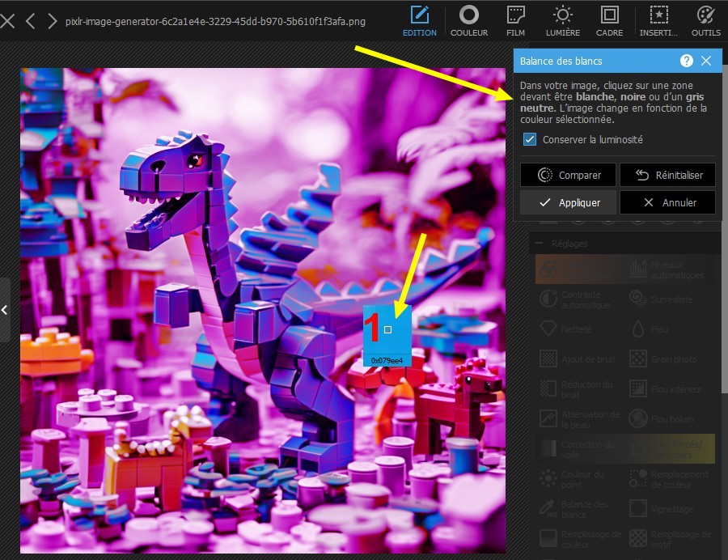Close the image editor with the X icon

coord(7,21)
